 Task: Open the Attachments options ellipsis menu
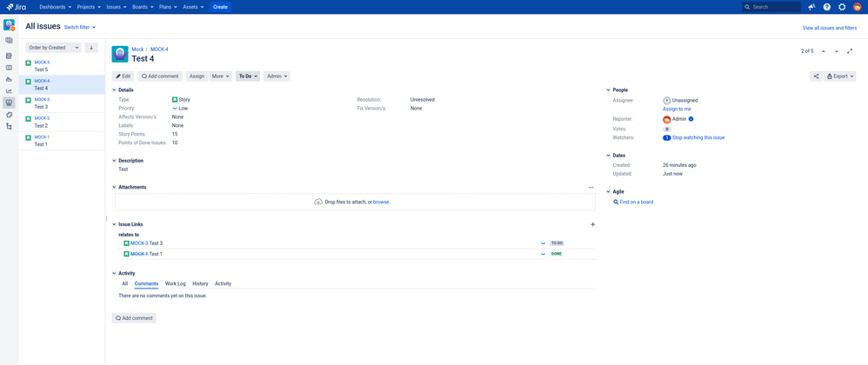click(591, 188)
